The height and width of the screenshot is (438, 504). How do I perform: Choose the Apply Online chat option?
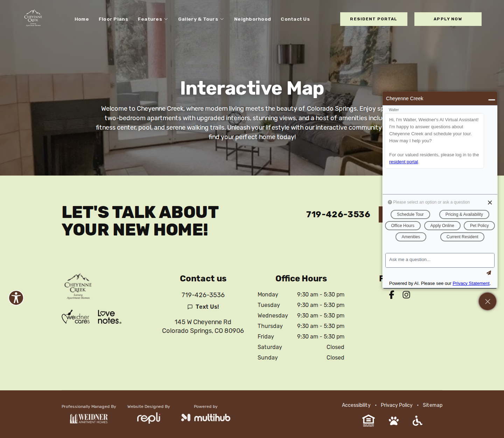point(442,226)
